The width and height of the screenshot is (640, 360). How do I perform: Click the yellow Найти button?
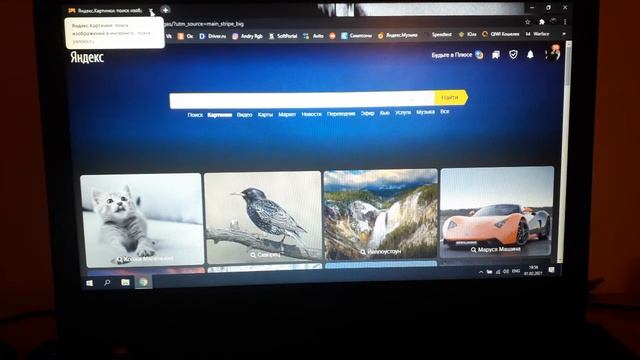pyautogui.click(x=451, y=98)
